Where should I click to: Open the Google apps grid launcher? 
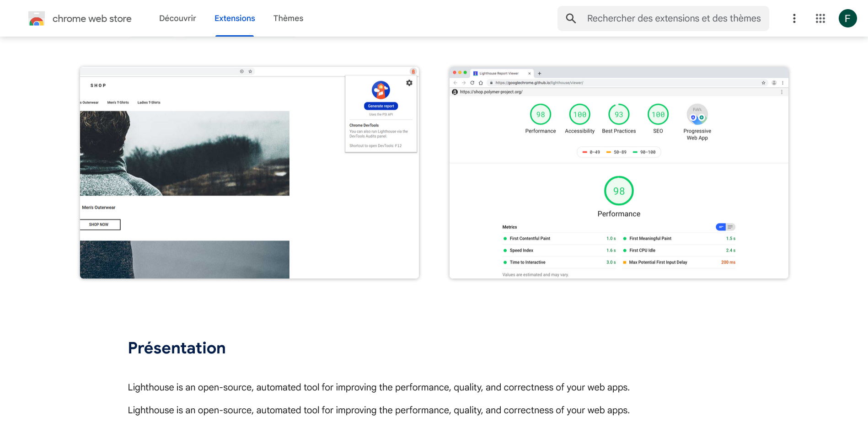pyautogui.click(x=820, y=18)
